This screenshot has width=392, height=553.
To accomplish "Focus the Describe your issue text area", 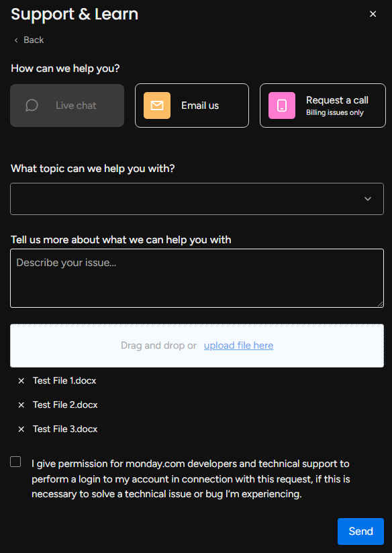I will pos(197,278).
